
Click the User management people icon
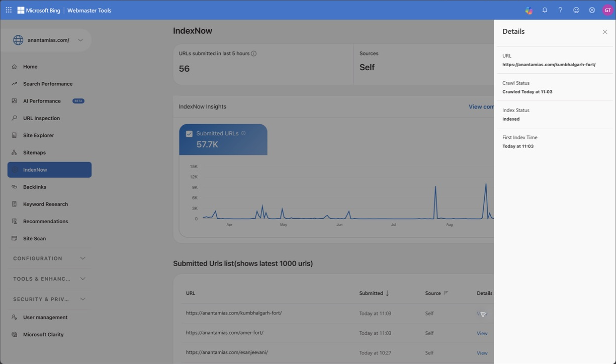pyautogui.click(x=14, y=317)
